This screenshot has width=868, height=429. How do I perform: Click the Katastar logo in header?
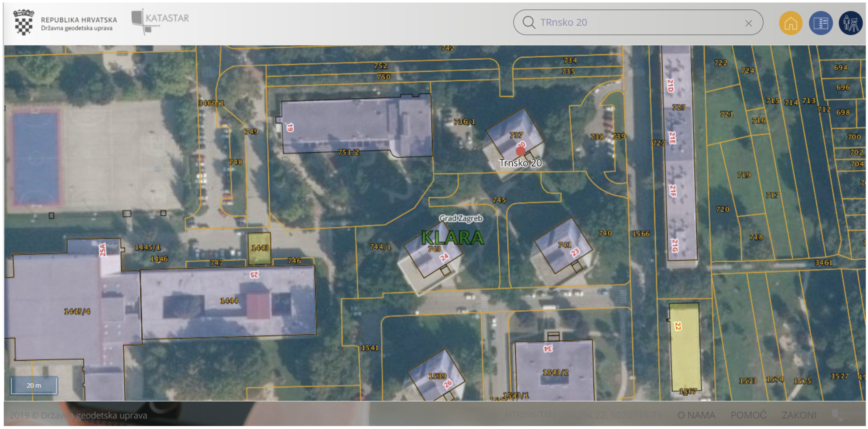coord(160,21)
